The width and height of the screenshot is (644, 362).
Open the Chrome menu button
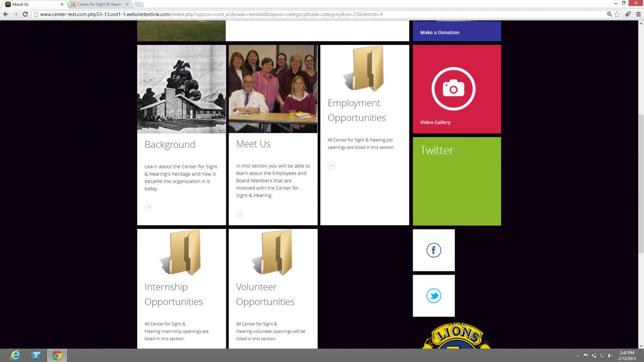pyautogui.click(x=638, y=14)
